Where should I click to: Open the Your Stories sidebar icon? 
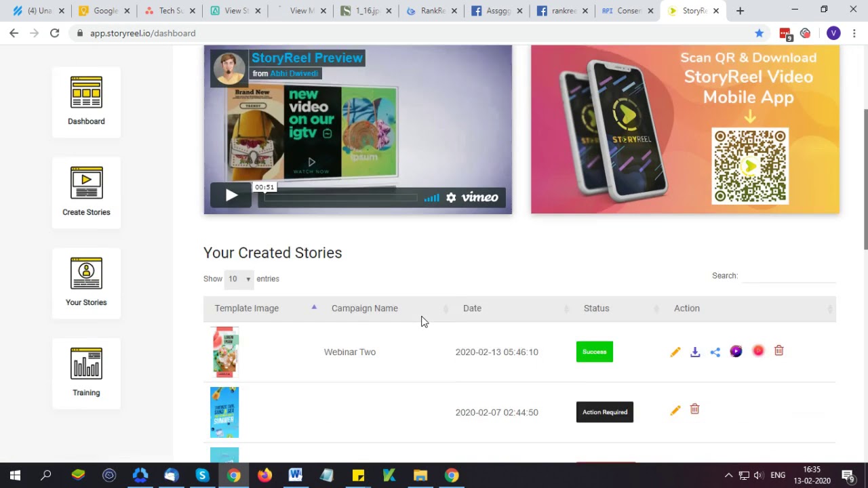[86, 283]
